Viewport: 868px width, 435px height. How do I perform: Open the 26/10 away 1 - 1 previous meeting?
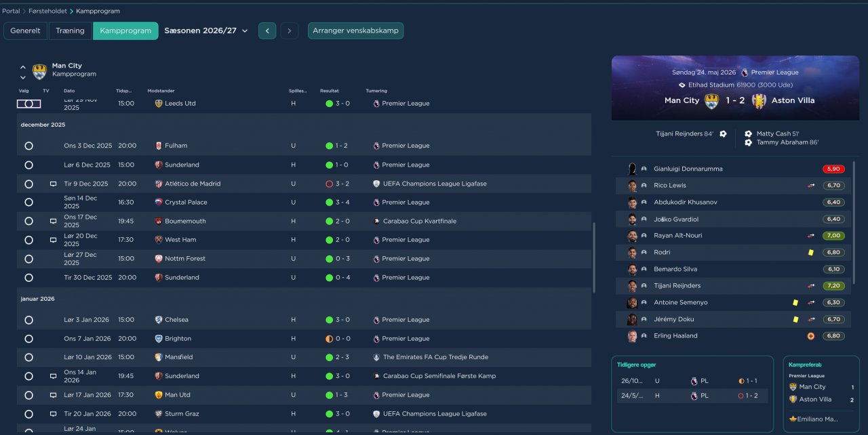pos(692,381)
